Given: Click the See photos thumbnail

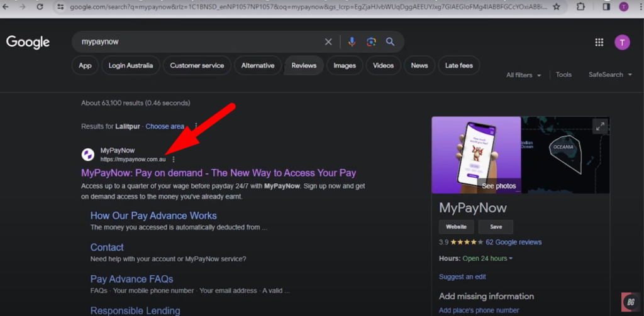Looking at the screenshot, I should click(476, 155).
